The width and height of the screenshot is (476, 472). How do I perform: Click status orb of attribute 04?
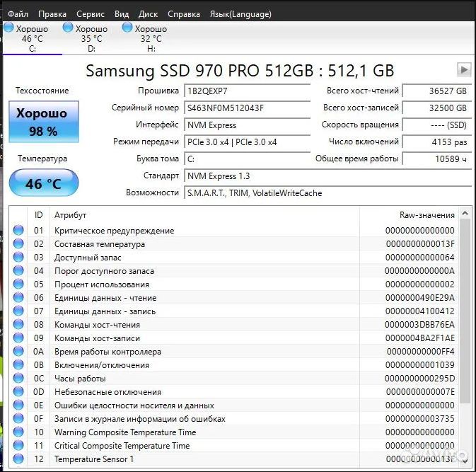tap(18, 270)
